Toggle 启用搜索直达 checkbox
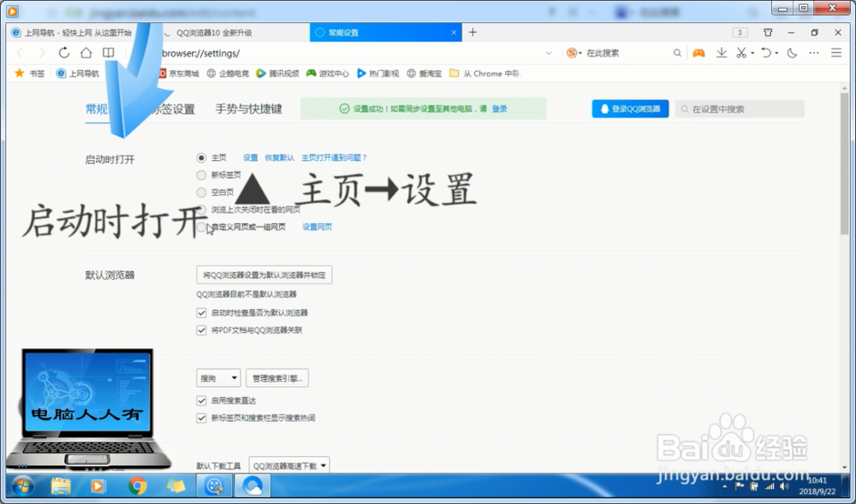Image resolution: width=856 pixels, height=504 pixels. pyautogui.click(x=201, y=401)
